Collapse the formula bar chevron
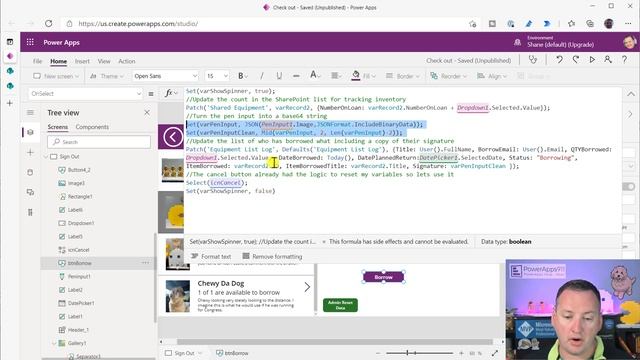640x360 pixels. click(631, 94)
